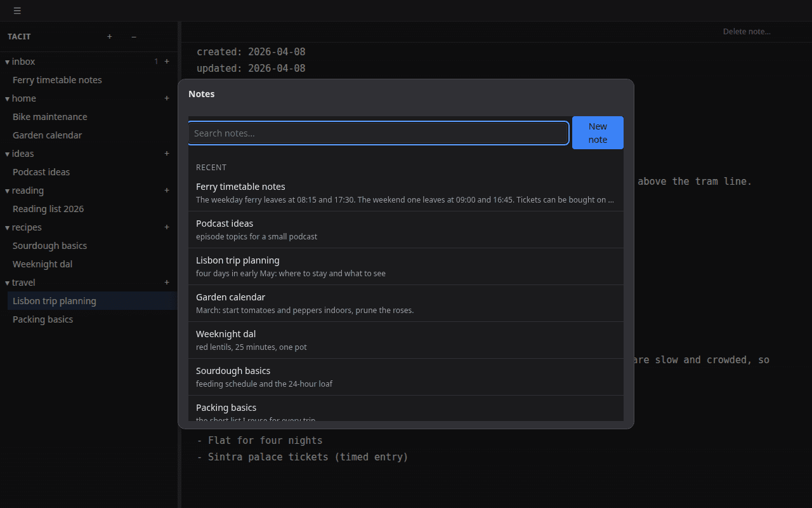Collapse the reading folder
The image size is (812, 508).
pyautogui.click(x=8, y=190)
